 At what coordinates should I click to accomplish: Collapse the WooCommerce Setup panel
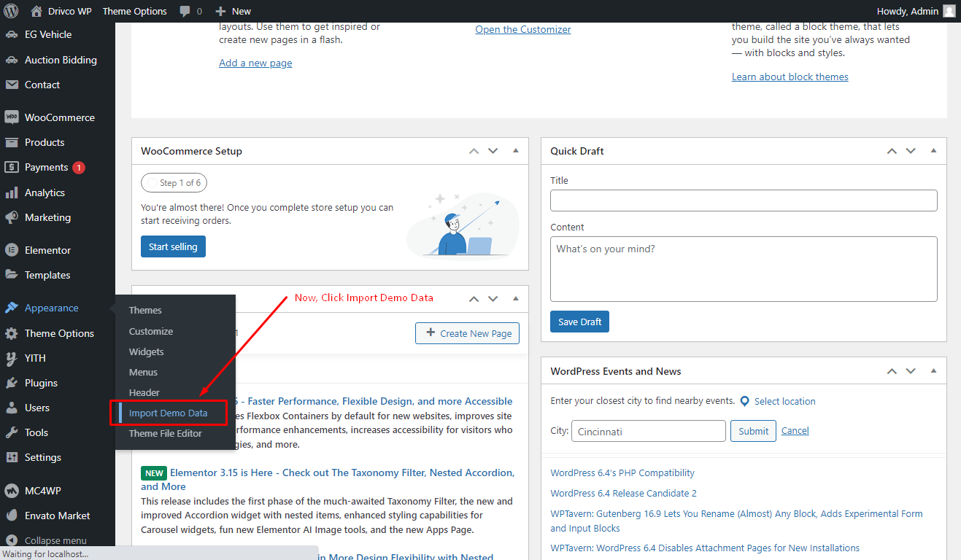tap(516, 151)
